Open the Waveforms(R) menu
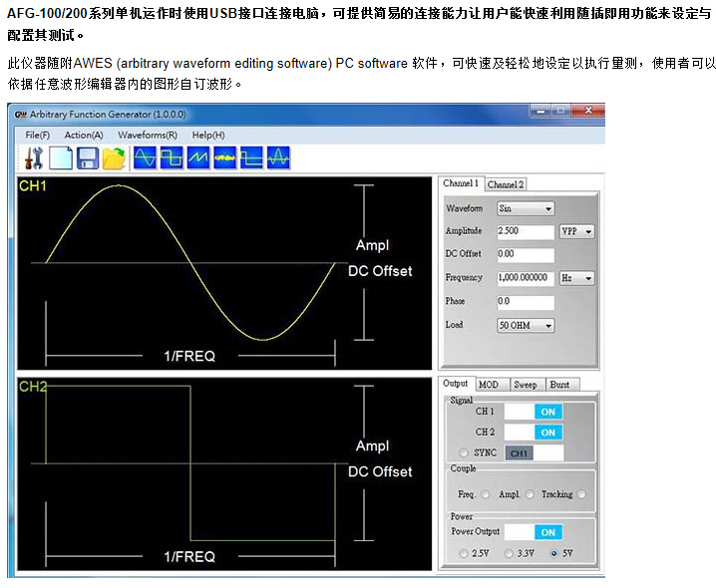Image resolution: width=716 pixels, height=588 pixels. point(147,135)
